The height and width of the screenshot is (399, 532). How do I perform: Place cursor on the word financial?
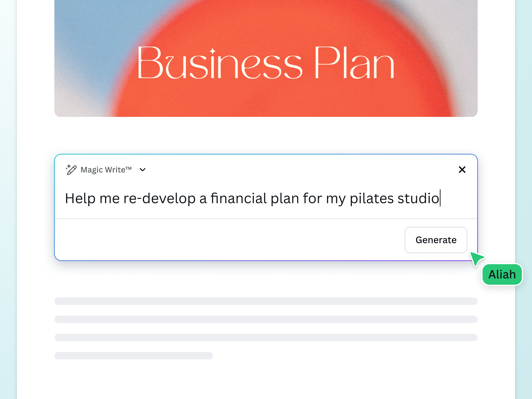(239, 198)
